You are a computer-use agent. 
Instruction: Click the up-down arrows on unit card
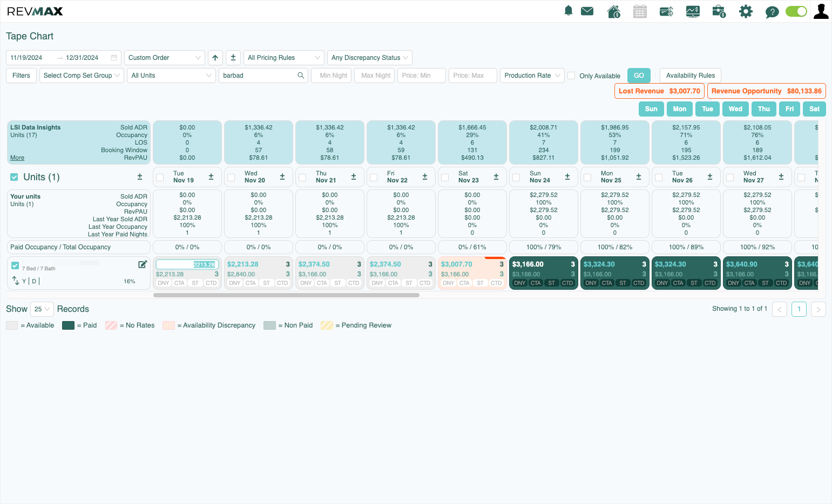coord(16,281)
